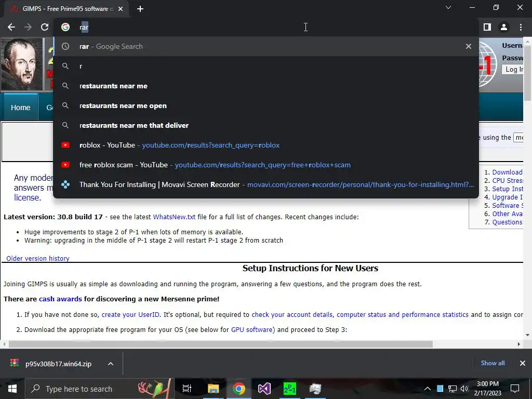The height and width of the screenshot is (399, 532).
Task: Select 'restaurants near me open' suggestion
Action: pyautogui.click(x=266, y=105)
